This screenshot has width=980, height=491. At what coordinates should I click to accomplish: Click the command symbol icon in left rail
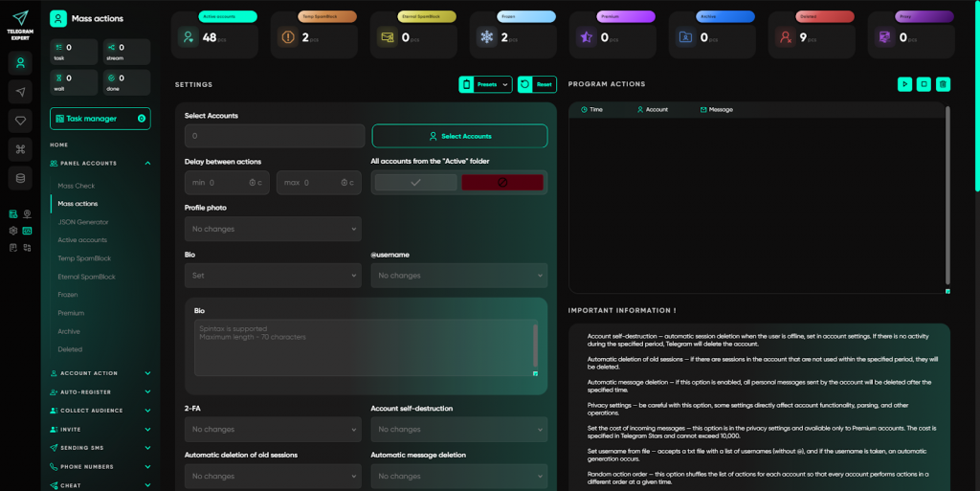[x=20, y=149]
